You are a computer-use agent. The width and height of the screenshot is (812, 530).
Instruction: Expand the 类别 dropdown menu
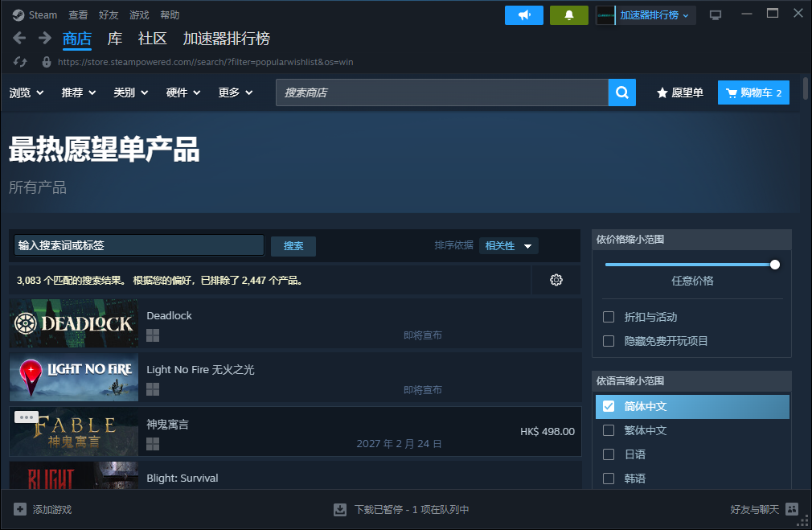[131, 92]
